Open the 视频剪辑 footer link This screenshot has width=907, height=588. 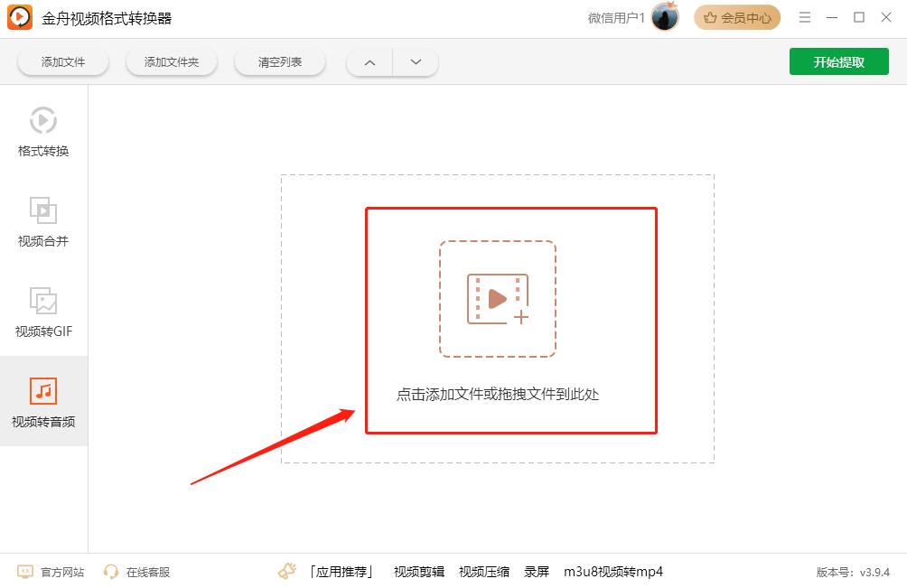pos(417,571)
